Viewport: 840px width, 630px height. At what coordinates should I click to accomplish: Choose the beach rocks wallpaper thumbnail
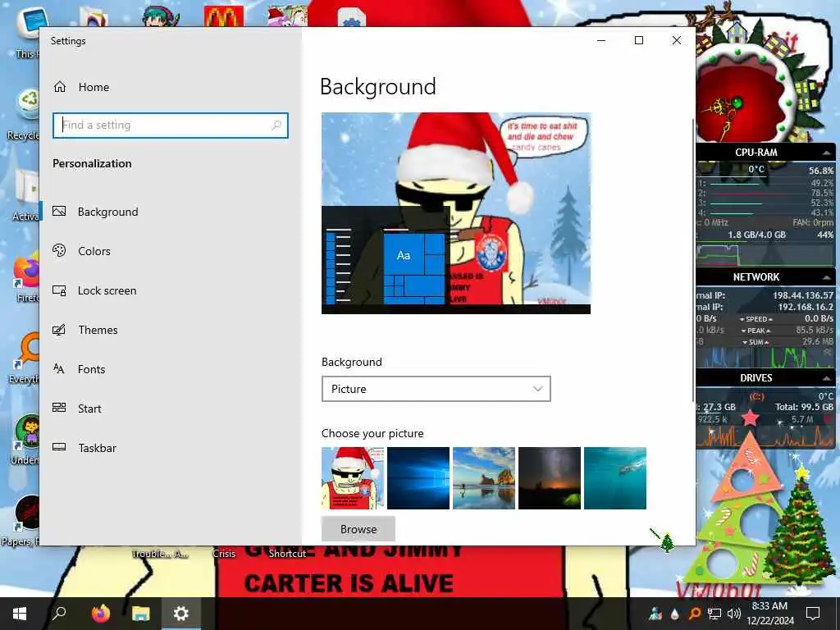484,478
